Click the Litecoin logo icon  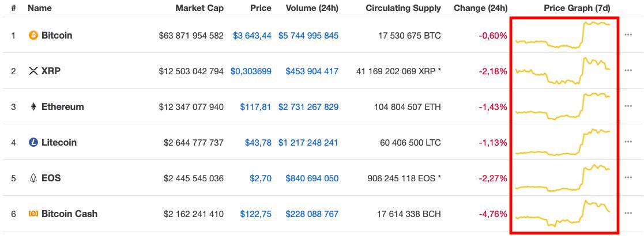33,143
